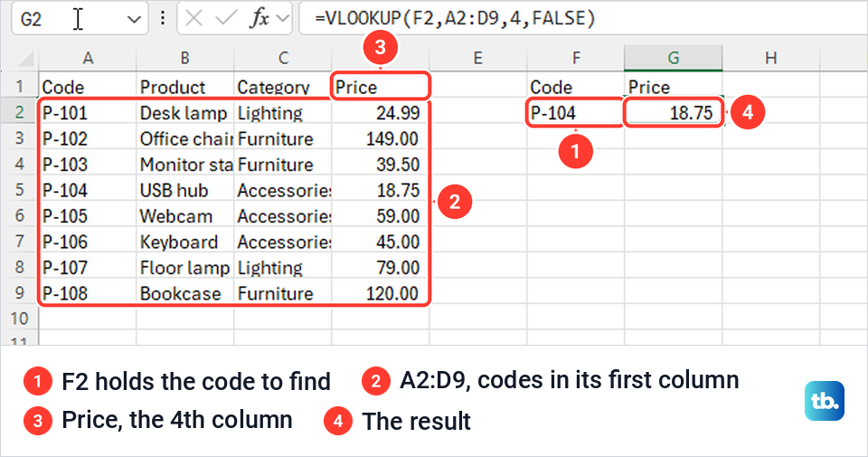
Task: Click lookup cell F2 with P-104
Action: point(576,112)
